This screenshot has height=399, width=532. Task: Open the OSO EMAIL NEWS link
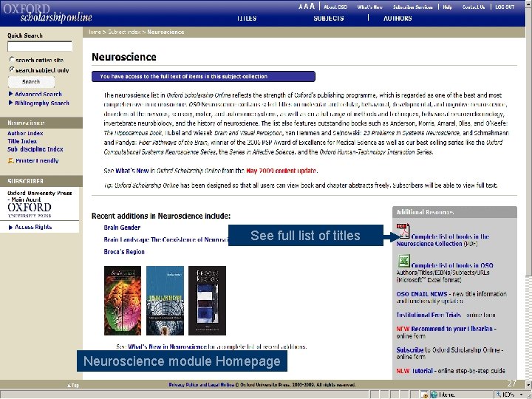(x=422, y=294)
